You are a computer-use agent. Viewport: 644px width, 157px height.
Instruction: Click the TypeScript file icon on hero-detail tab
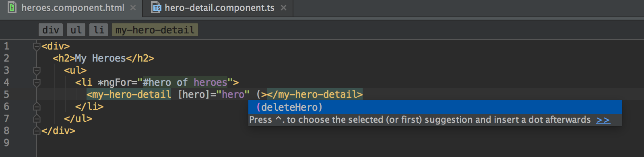[156, 7]
